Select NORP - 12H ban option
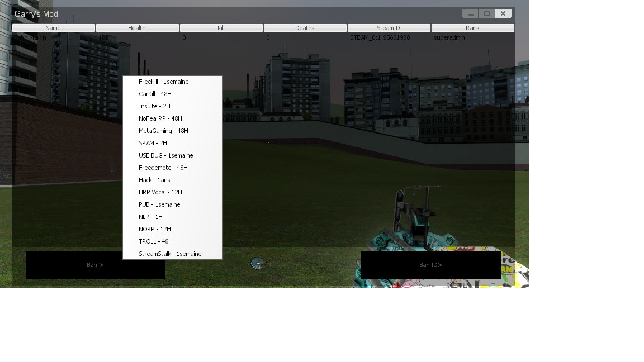This screenshot has height=362, width=644. click(173, 230)
